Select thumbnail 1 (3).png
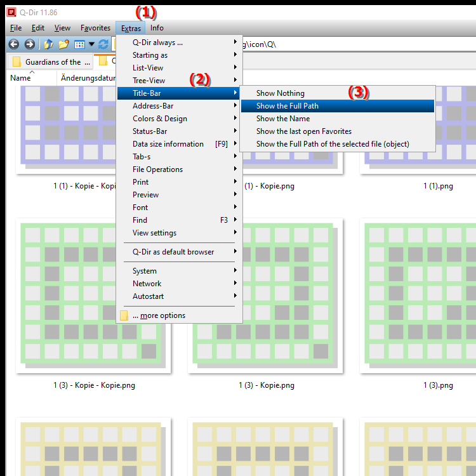This screenshot has height=476, width=476. [418, 295]
